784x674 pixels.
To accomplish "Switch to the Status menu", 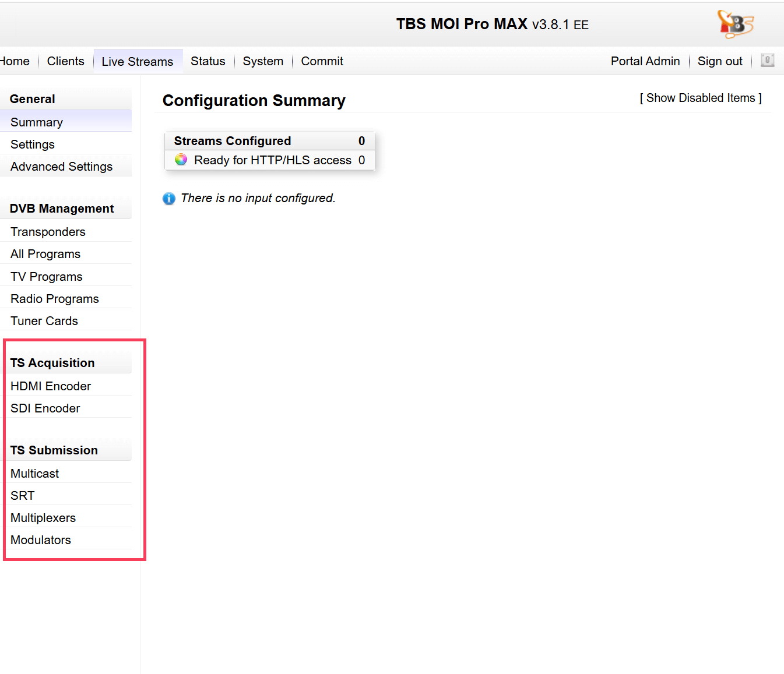I will tap(208, 61).
